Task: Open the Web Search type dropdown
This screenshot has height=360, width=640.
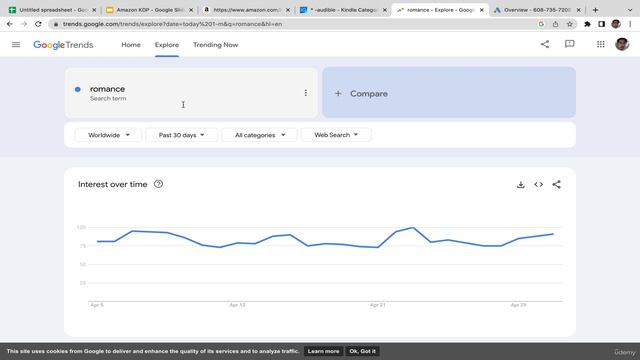Action: (x=336, y=135)
